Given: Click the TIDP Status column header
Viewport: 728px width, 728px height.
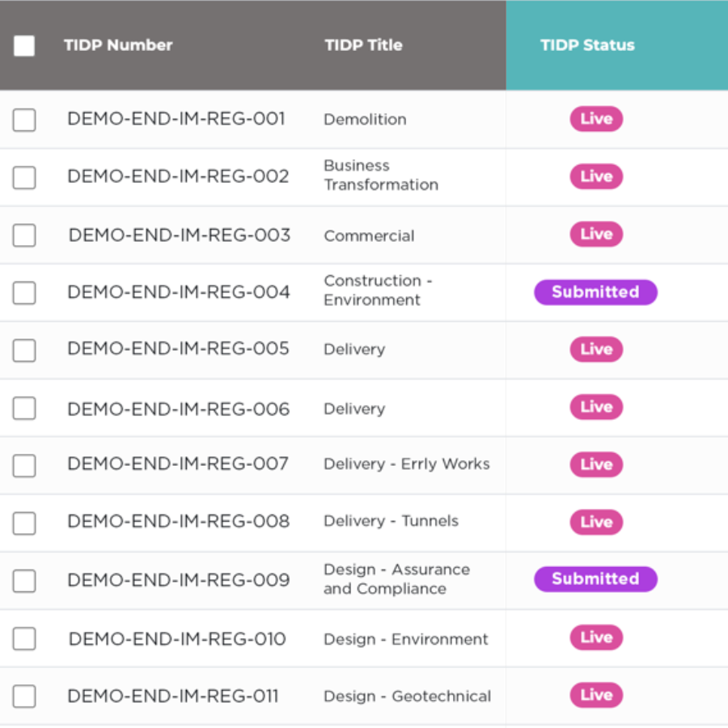Looking at the screenshot, I should click(x=587, y=45).
